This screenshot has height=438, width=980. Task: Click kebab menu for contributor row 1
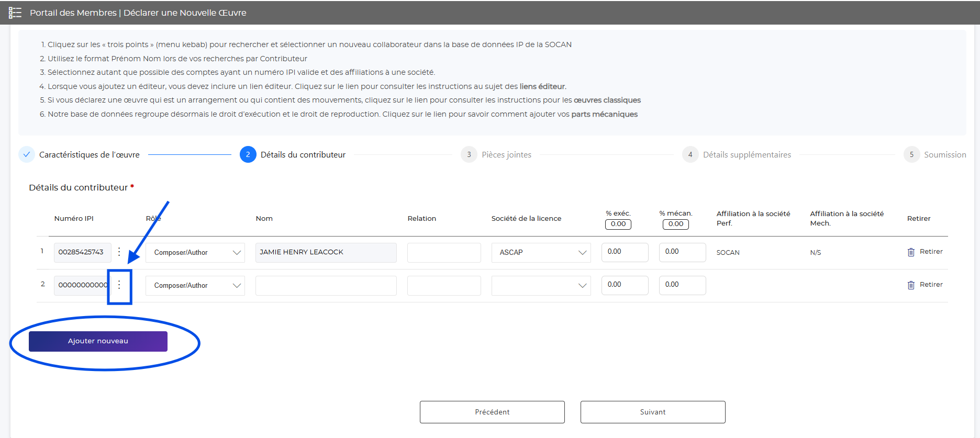(119, 252)
